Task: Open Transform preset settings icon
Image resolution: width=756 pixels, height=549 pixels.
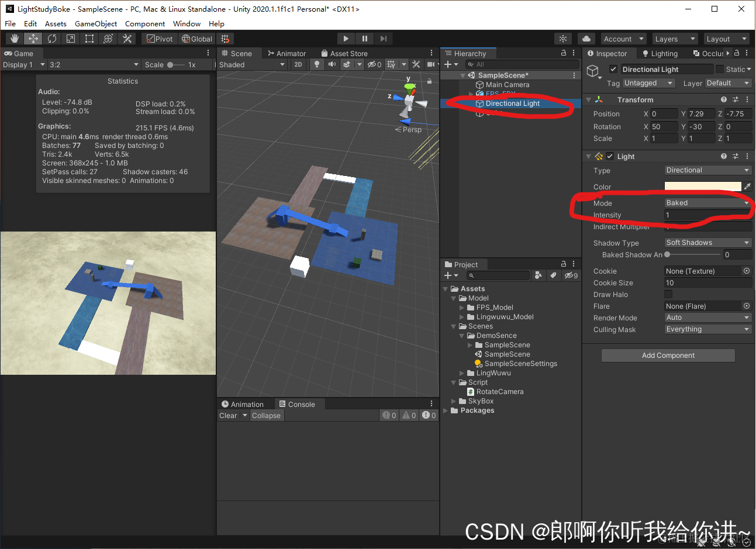Action: pos(736,99)
